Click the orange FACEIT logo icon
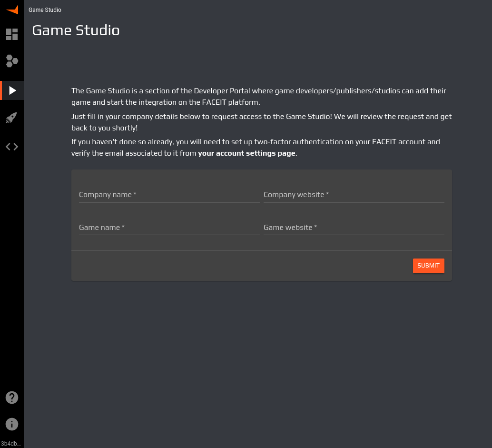This screenshot has width=492, height=448. pos(11,10)
